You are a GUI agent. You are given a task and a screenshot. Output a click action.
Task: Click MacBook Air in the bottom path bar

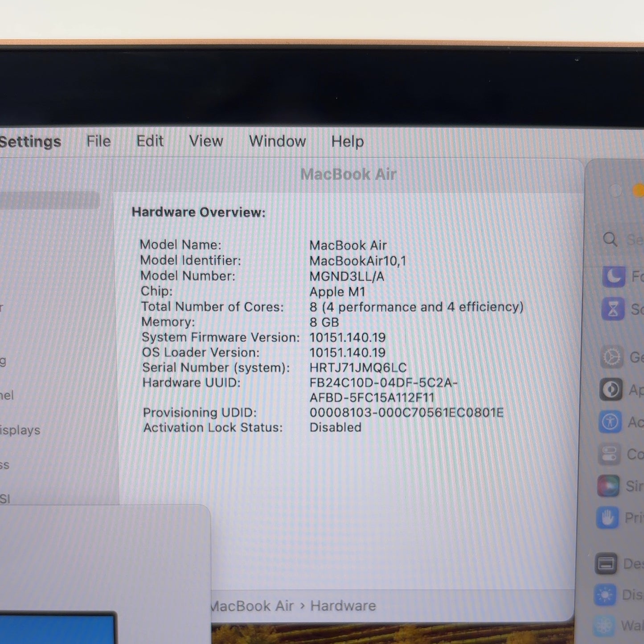pos(252,606)
